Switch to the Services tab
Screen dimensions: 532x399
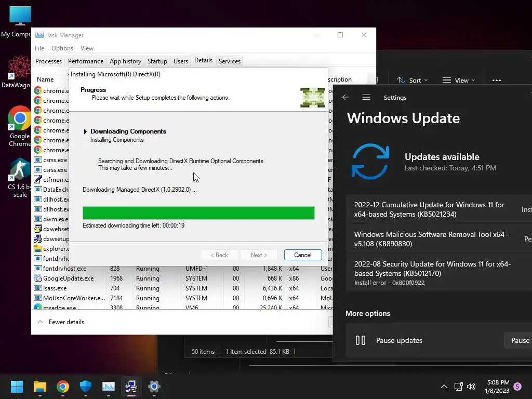point(229,61)
